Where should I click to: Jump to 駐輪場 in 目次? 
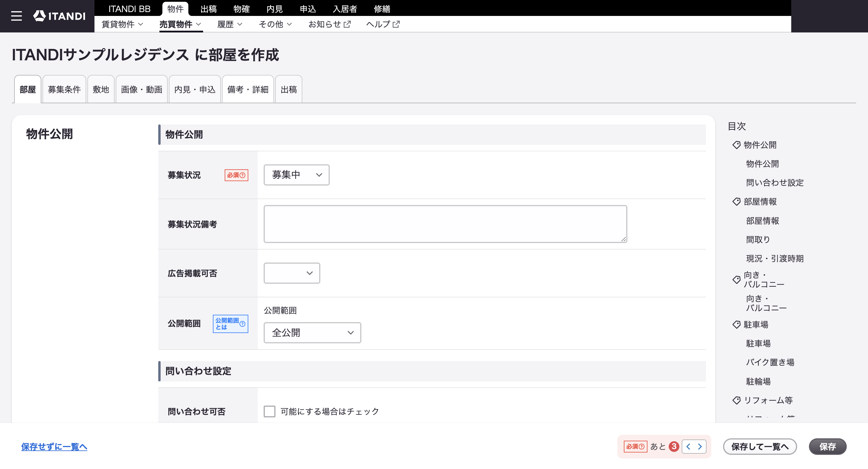(758, 381)
